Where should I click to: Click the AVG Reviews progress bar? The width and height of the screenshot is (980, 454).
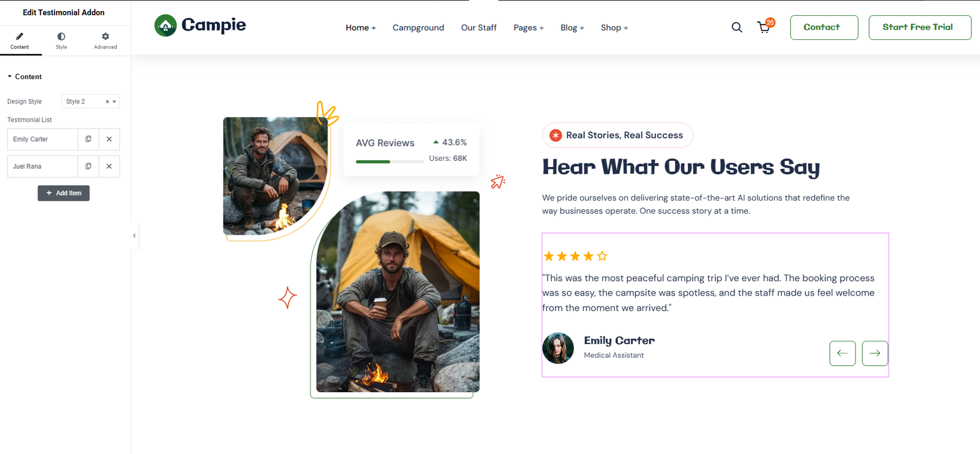pyautogui.click(x=390, y=162)
